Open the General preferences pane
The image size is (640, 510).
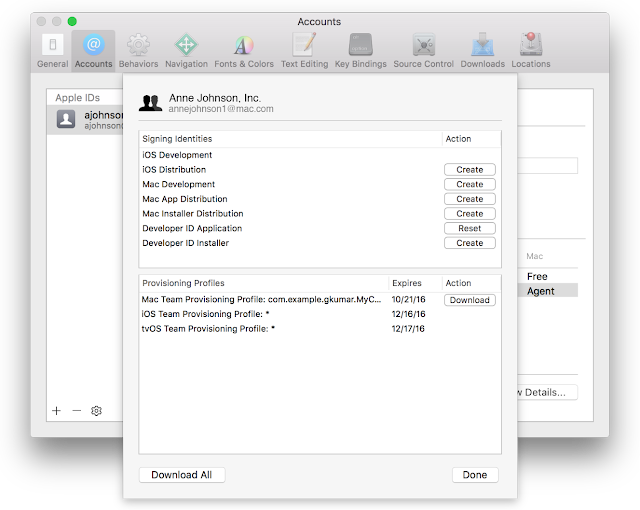tap(53, 51)
